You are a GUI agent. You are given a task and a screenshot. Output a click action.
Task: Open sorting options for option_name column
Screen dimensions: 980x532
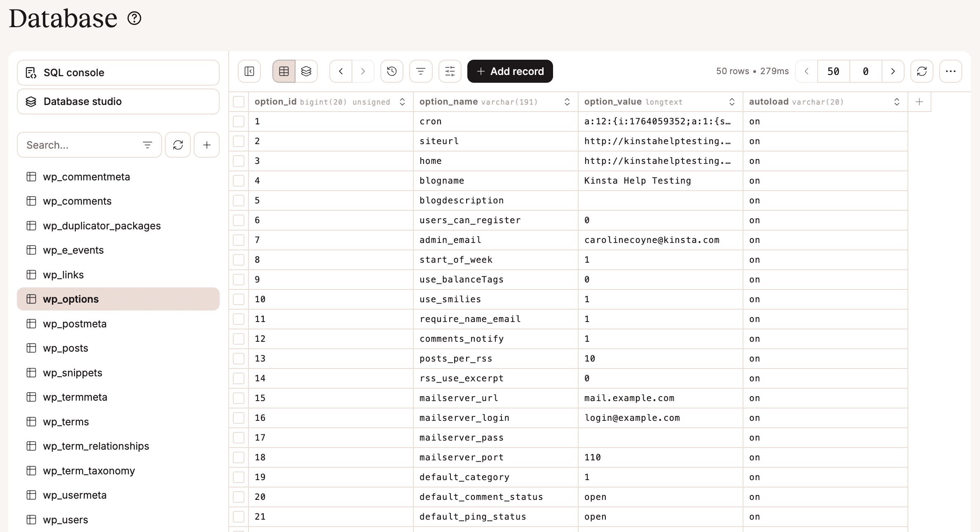pyautogui.click(x=567, y=101)
